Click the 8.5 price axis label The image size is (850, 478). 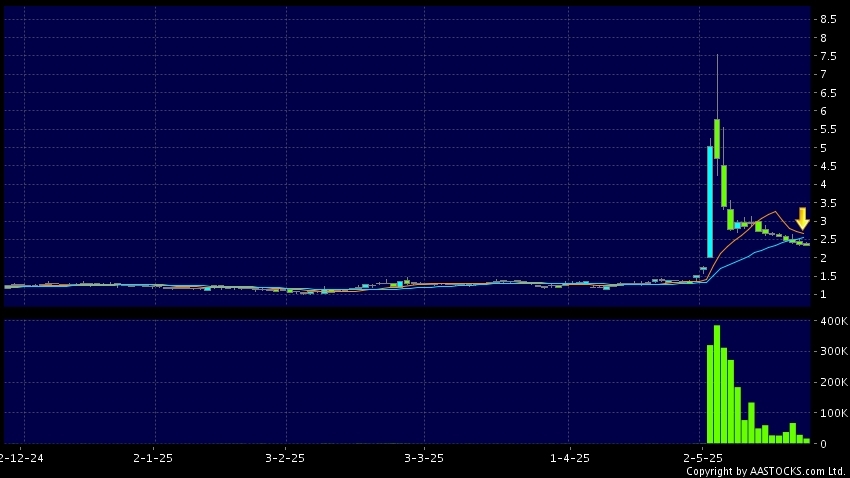(828, 20)
